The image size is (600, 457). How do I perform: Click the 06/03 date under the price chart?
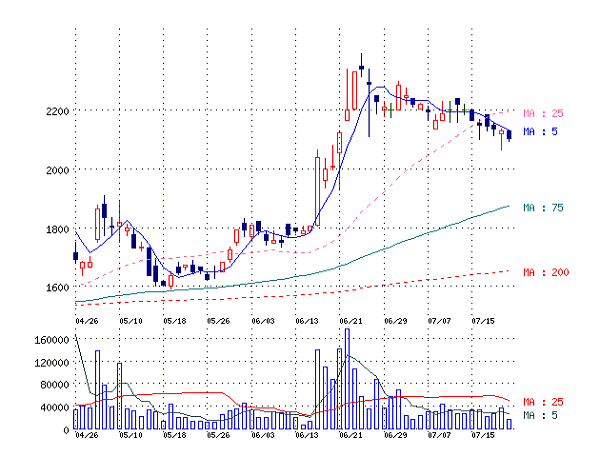coord(263,321)
